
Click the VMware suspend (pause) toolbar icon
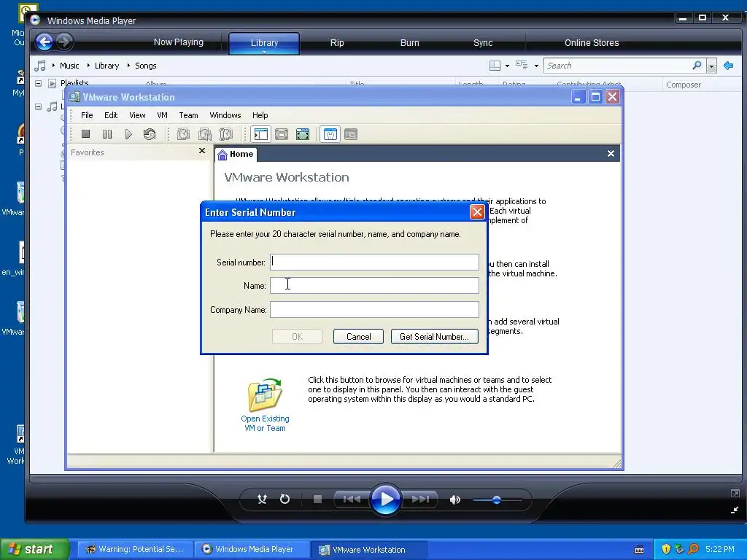click(x=107, y=134)
